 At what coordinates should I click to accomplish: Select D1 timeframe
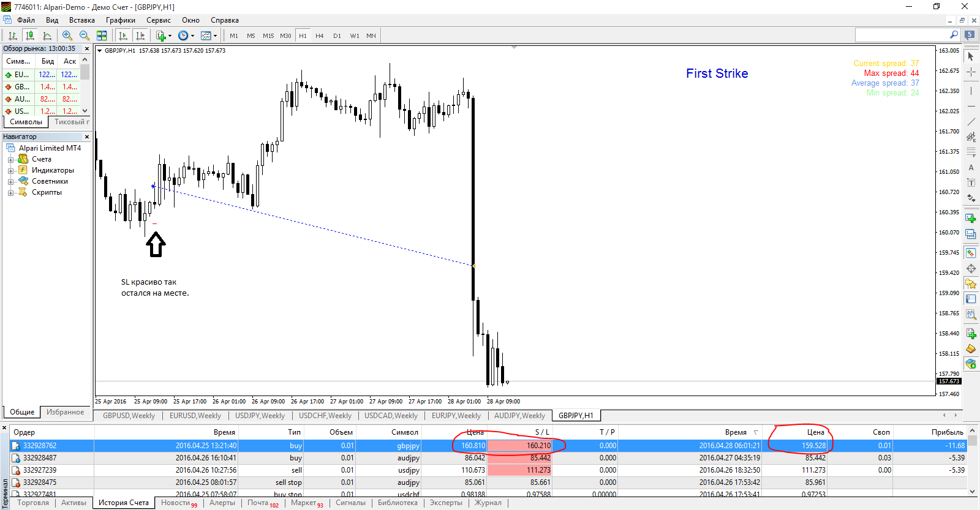click(337, 36)
